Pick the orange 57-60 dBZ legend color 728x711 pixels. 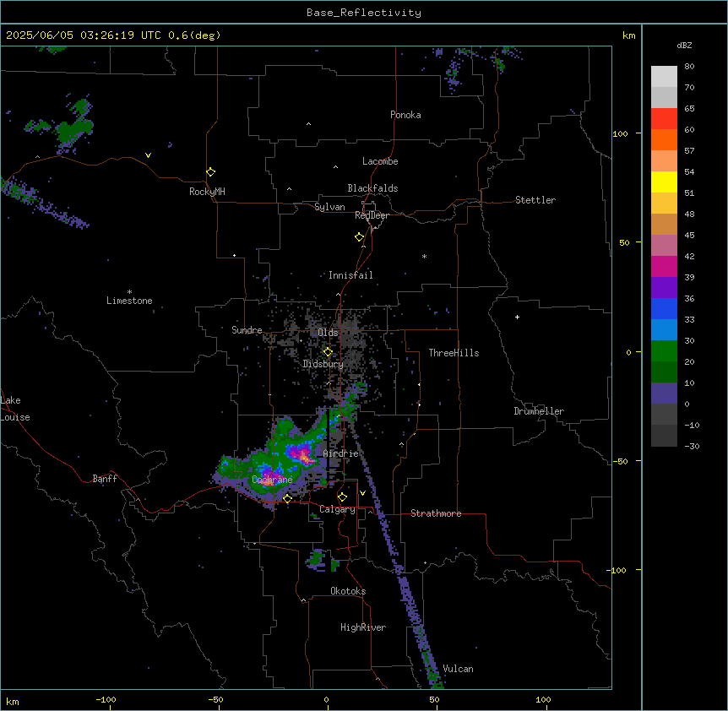click(664, 140)
